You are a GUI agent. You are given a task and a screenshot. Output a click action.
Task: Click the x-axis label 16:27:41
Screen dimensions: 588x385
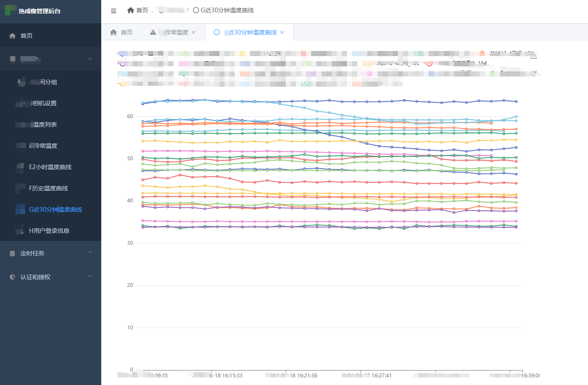366,376
